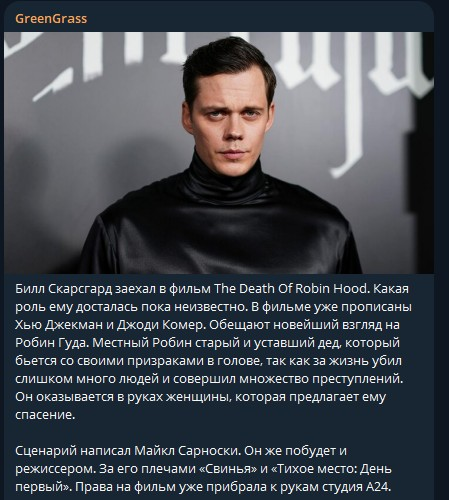Click the name "Хью Джекман" in the text
This screenshot has width=449, height=500.
tap(59, 325)
